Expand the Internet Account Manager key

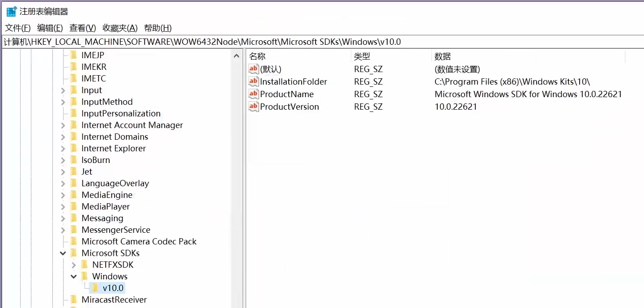pos(63,125)
